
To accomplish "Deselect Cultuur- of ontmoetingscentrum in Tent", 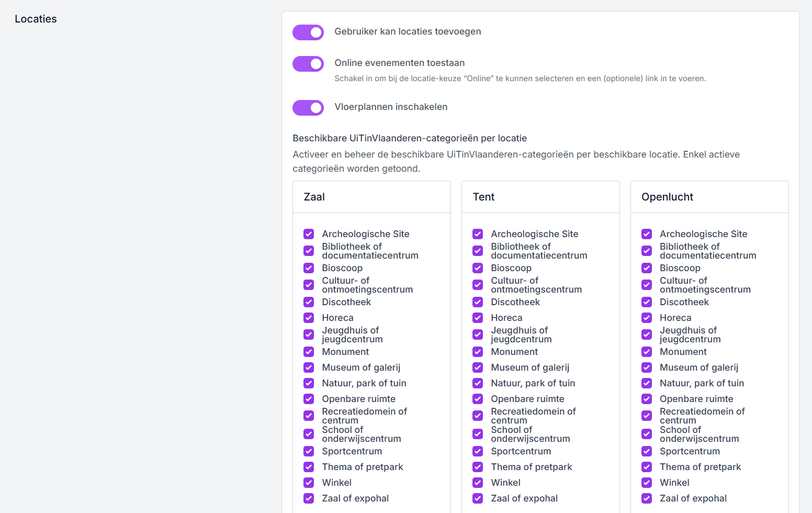I will tap(478, 285).
